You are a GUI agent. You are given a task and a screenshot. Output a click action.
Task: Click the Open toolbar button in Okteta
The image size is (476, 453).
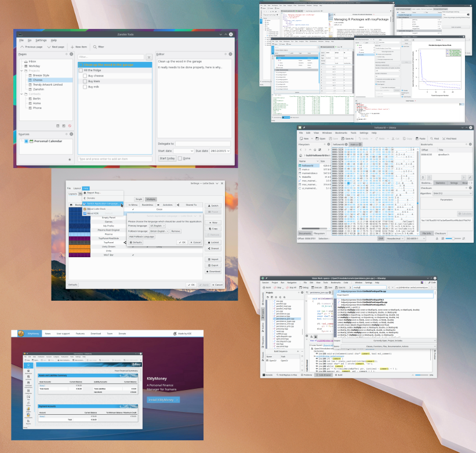tap(320, 138)
